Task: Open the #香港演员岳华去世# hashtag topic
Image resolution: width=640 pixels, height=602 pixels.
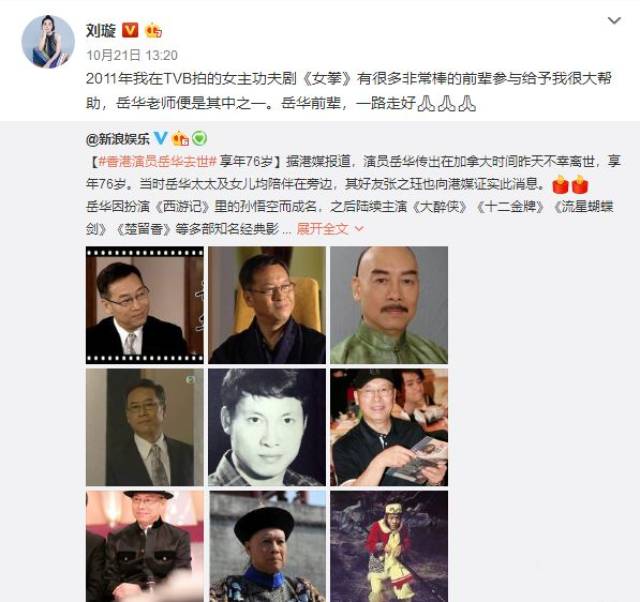Action: click(157, 161)
